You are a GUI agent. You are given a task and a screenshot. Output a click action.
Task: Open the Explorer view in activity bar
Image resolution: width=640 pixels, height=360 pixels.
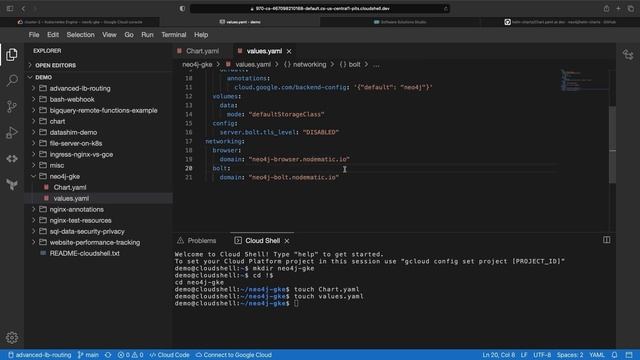(x=12, y=54)
